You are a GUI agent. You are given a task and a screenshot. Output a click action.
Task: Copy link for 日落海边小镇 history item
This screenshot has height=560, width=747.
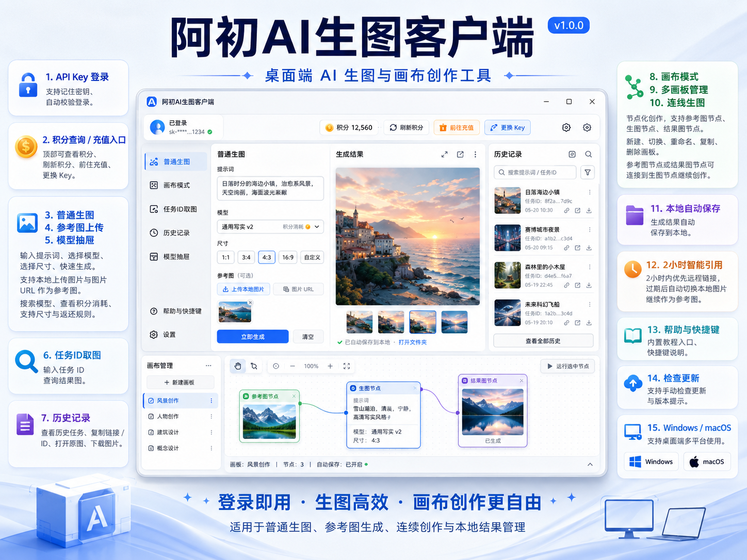[566, 210]
